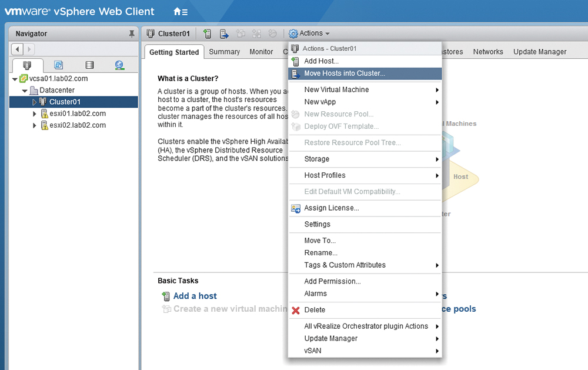This screenshot has width=588, height=370.
Task: Open cluster Settings from the menu
Action: (365, 224)
